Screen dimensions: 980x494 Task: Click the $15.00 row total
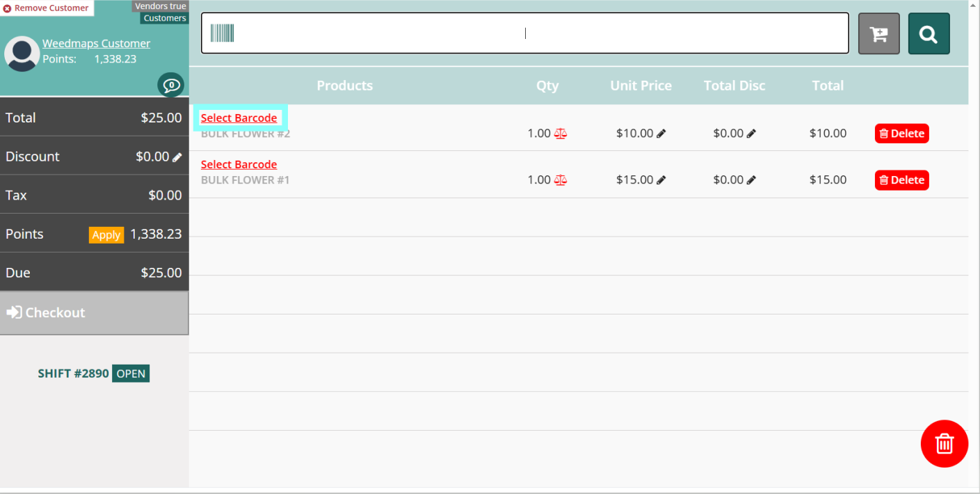click(x=828, y=180)
